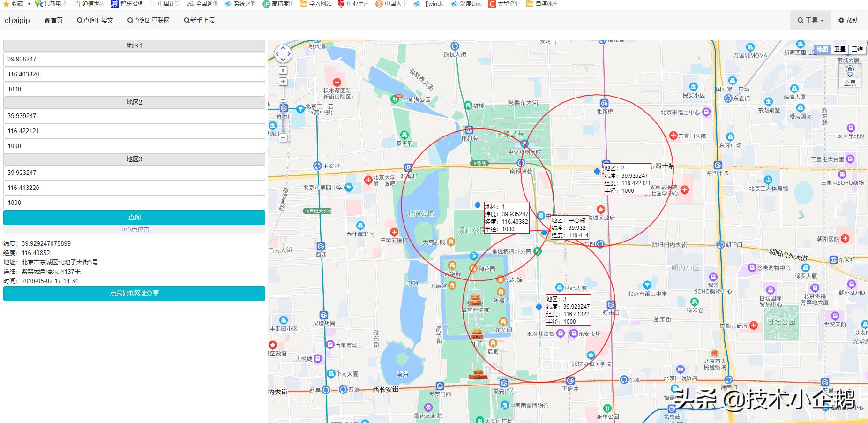Click the 地区2 latitude field 39.939247
This screenshot has width=868, height=423.
tap(134, 116)
